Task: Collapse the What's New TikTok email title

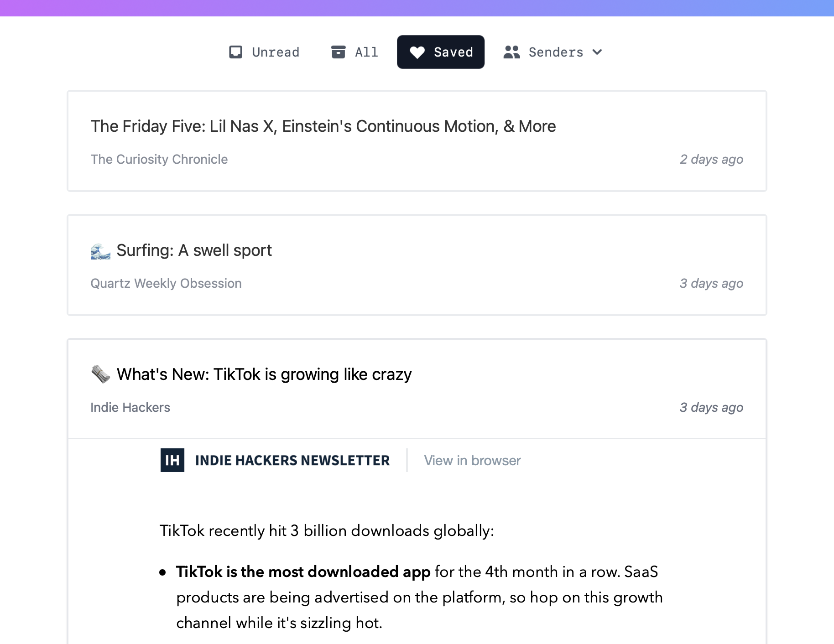Action: (264, 374)
